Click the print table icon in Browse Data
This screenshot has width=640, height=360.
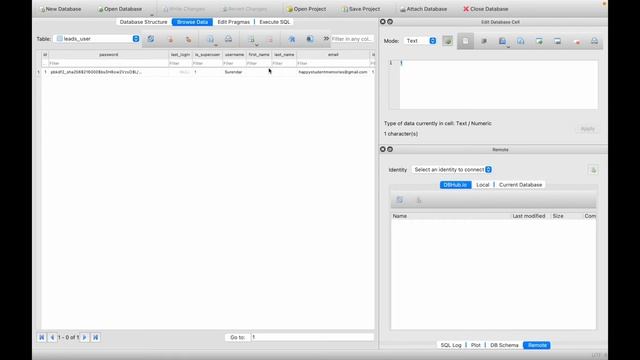tap(229, 39)
